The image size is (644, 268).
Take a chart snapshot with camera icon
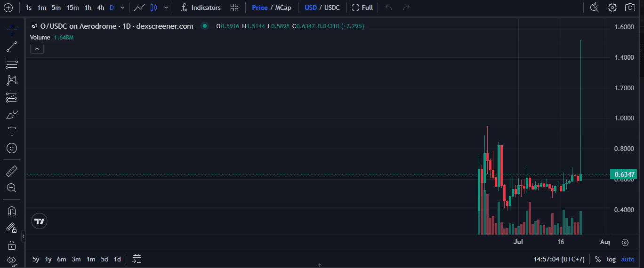click(629, 8)
